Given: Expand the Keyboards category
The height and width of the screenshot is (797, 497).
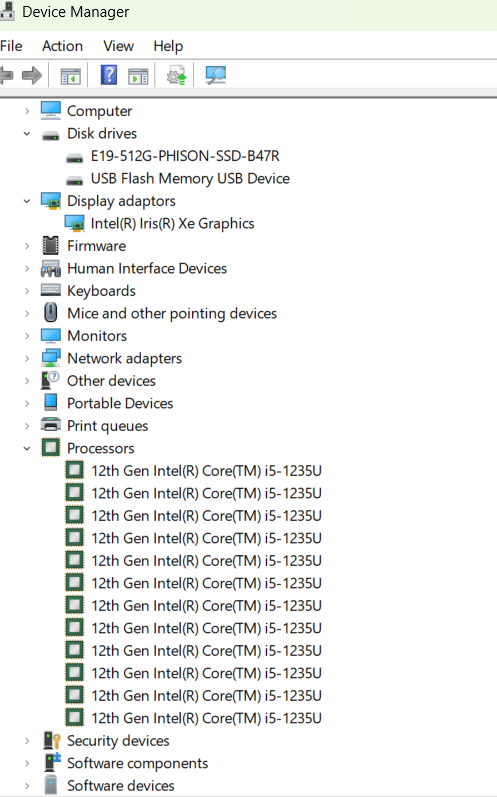Looking at the screenshot, I should coord(27,291).
